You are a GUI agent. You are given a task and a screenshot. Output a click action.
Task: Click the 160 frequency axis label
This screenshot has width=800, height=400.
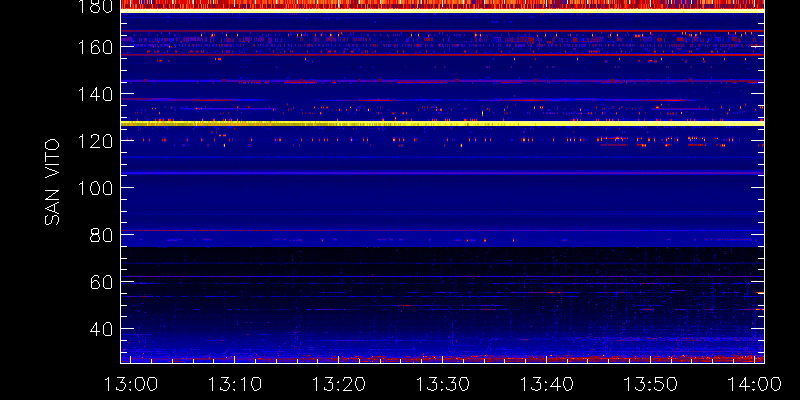tap(95, 47)
